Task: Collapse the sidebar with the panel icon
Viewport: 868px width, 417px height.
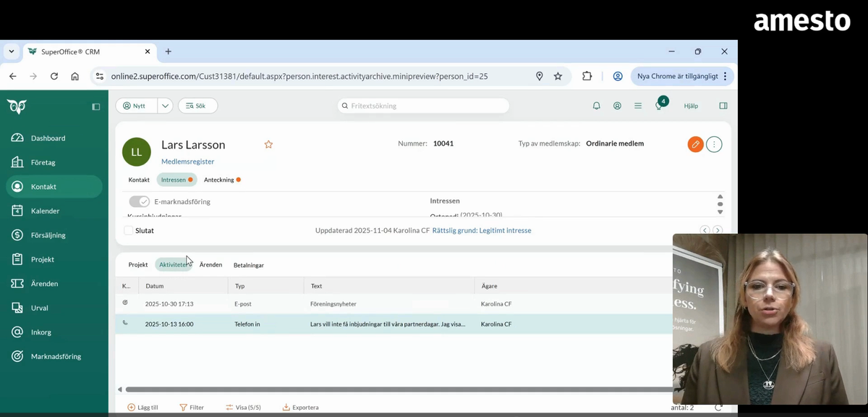Action: (x=95, y=106)
